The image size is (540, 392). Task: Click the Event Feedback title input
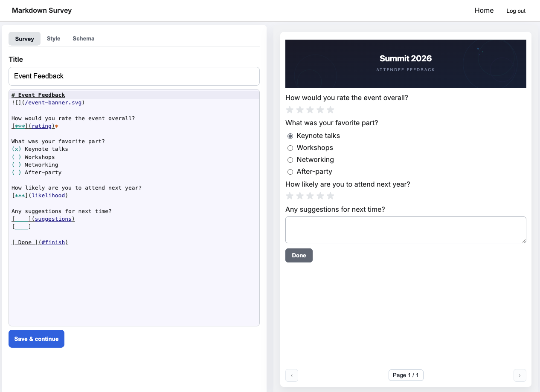[134, 76]
